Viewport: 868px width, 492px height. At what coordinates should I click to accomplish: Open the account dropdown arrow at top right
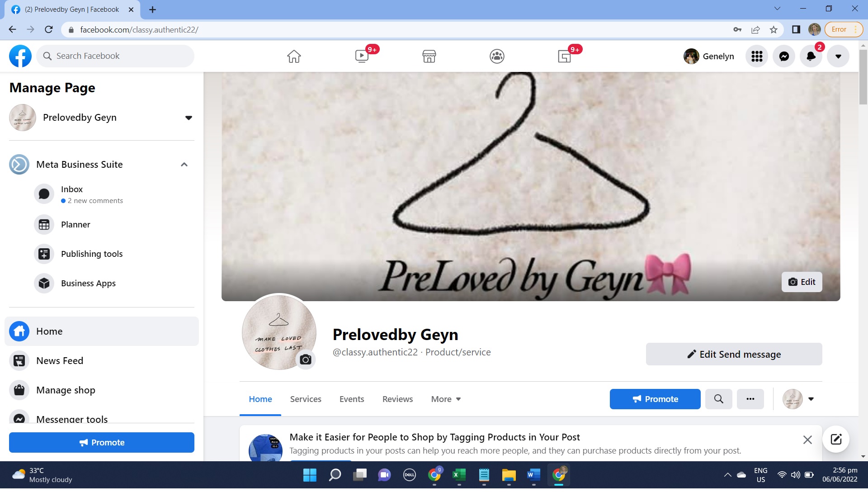click(x=838, y=57)
